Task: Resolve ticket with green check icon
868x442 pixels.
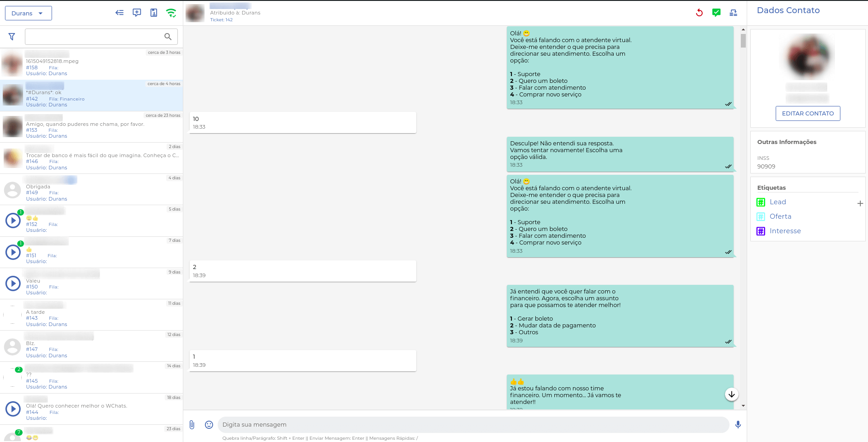Action: pyautogui.click(x=716, y=13)
